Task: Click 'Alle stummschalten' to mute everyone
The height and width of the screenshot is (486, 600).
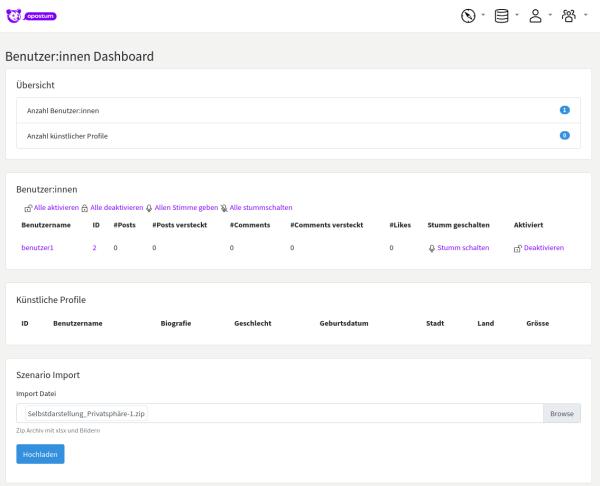Action: coord(260,208)
